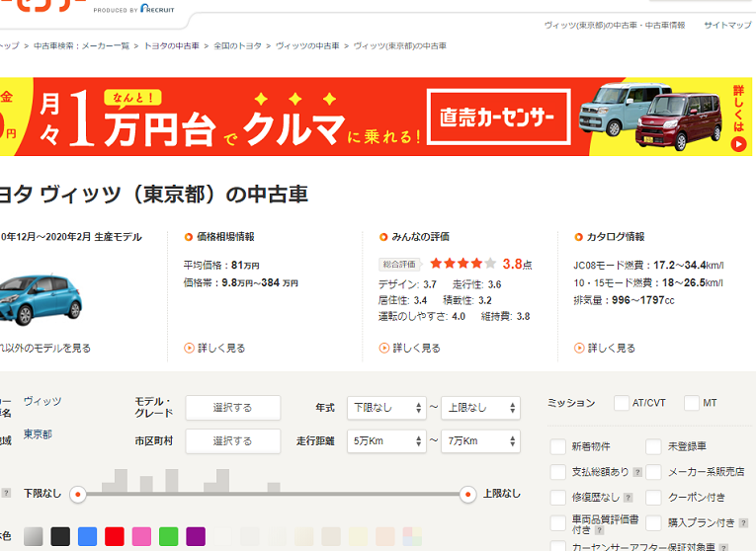This screenshot has width=756, height=551.
Task: Enable the AT/CVT transmission checkbox
Action: [622, 403]
